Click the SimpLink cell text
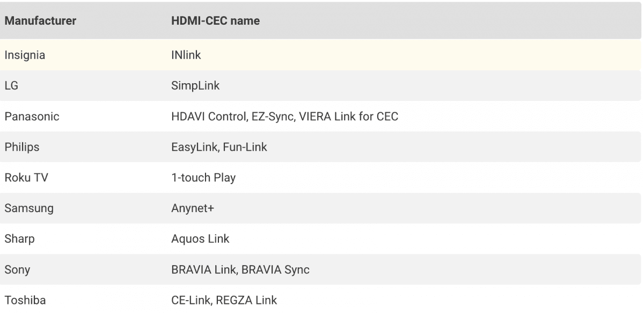The height and width of the screenshot is (313, 644). (195, 85)
